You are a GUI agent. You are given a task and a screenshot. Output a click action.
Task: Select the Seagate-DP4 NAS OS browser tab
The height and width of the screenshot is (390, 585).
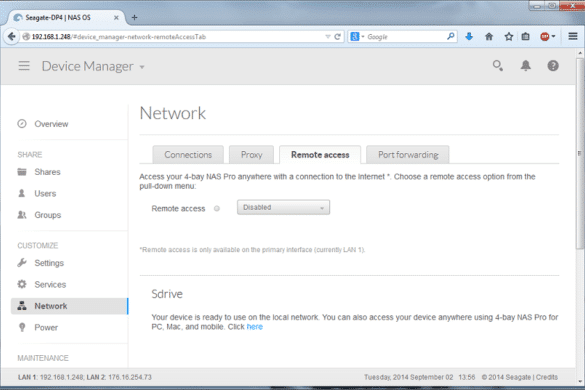point(65,18)
